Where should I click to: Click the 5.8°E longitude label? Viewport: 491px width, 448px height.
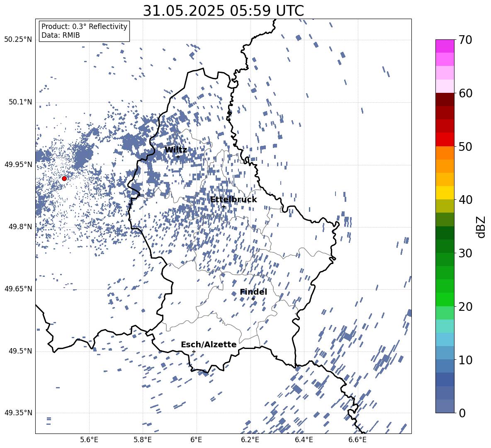143,440
